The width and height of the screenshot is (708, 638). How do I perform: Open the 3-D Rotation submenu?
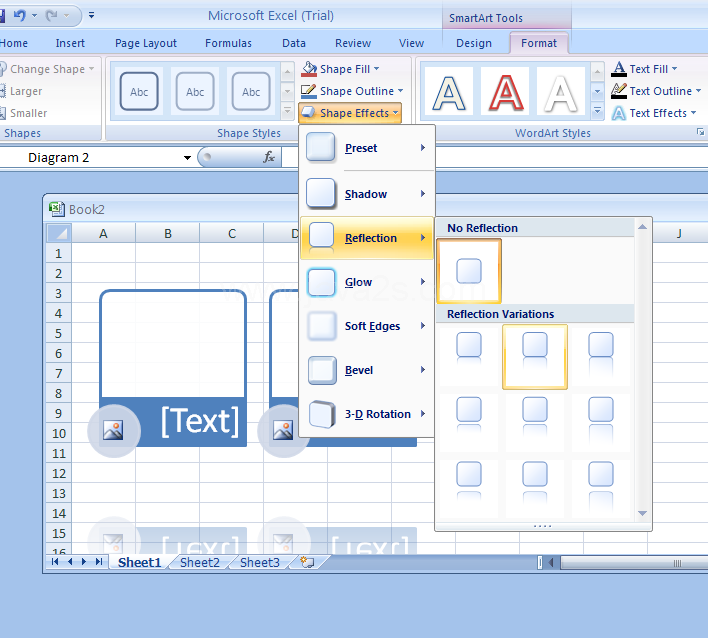pyautogui.click(x=367, y=414)
